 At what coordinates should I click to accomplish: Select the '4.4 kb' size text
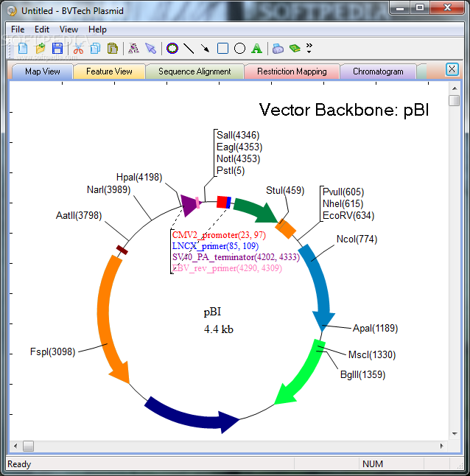219,329
